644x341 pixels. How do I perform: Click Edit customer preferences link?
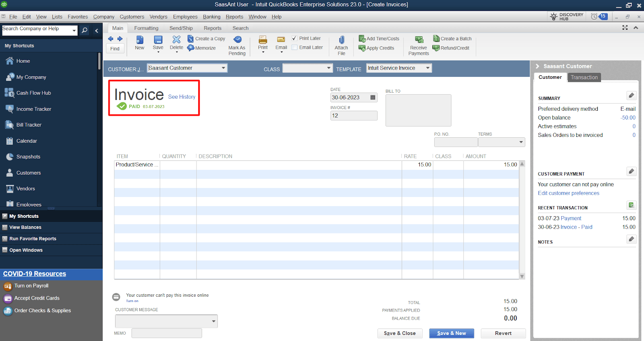pyautogui.click(x=568, y=193)
